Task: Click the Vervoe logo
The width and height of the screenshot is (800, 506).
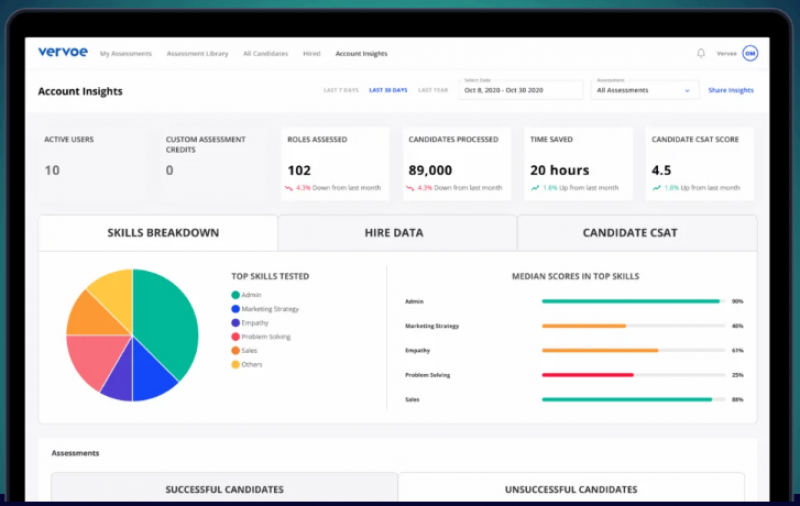Action: (x=63, y=52)
